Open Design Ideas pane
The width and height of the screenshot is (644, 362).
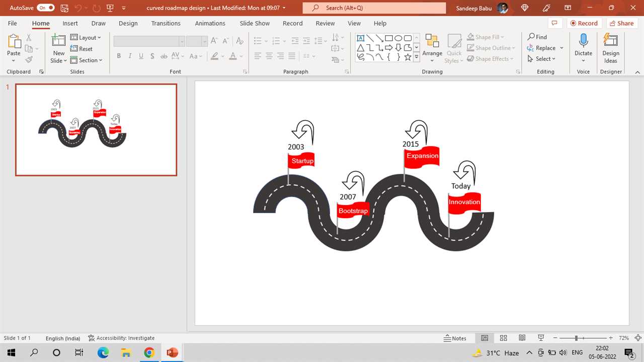click(610, 49)
